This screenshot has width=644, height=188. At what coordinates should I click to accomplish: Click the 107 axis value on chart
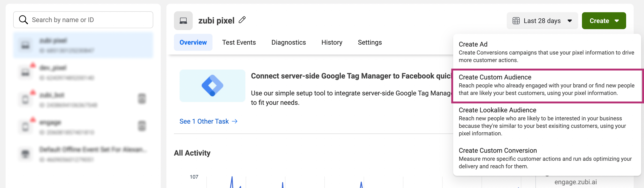pos(194,177)
